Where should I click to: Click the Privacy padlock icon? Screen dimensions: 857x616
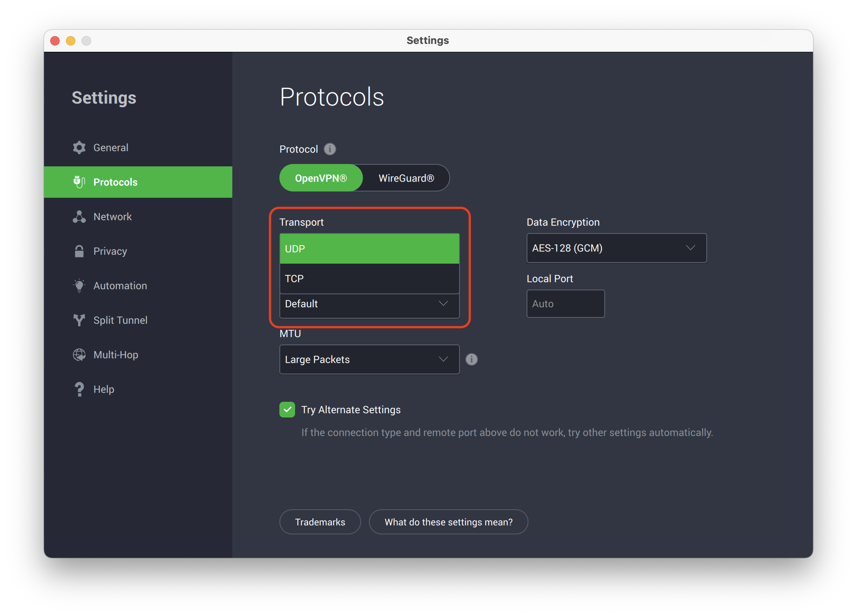(79, 251)
